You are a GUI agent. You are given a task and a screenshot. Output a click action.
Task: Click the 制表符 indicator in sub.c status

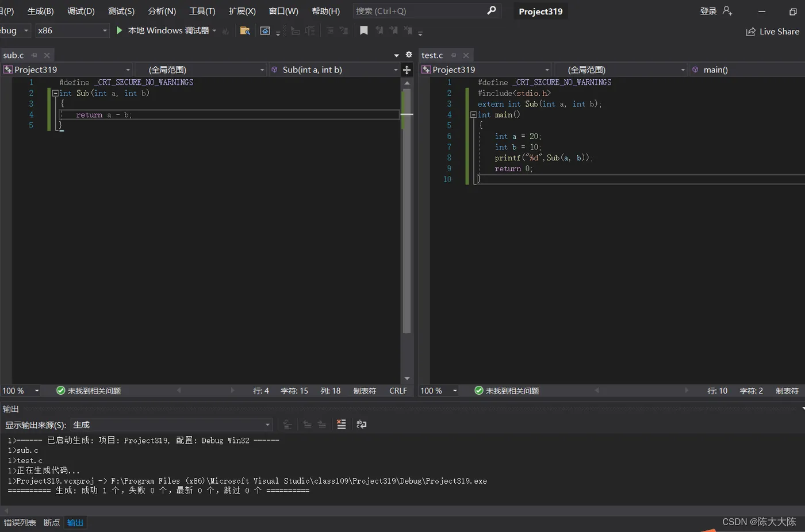pyautogui.click(x=365, y=391)
